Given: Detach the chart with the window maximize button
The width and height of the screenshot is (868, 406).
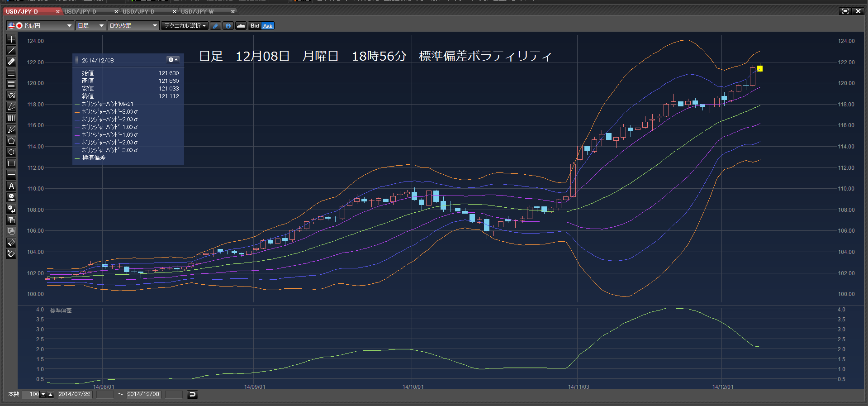Looking at the screenshot, I should click(x=845, y=11).
